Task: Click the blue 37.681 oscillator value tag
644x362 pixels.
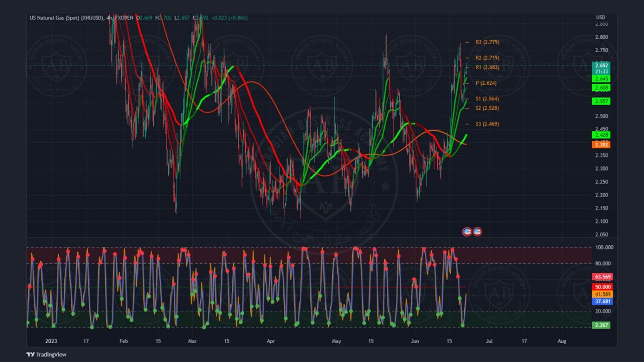Action: click(x=602, y=302)
